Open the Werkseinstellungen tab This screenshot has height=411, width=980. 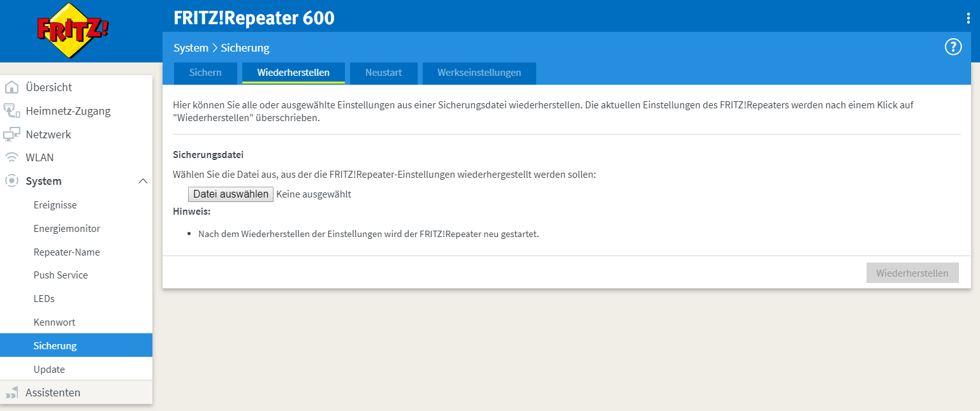coord(479,73)
